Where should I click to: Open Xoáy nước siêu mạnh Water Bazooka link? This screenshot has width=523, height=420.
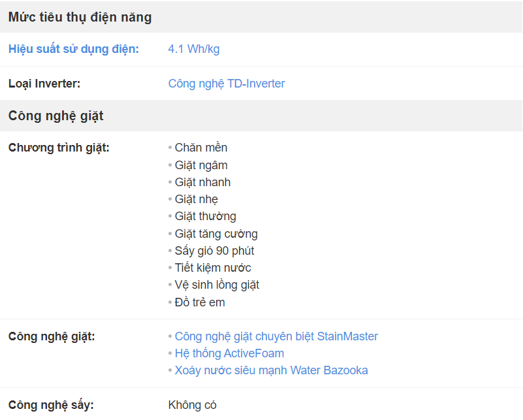(x=271, y=370)
